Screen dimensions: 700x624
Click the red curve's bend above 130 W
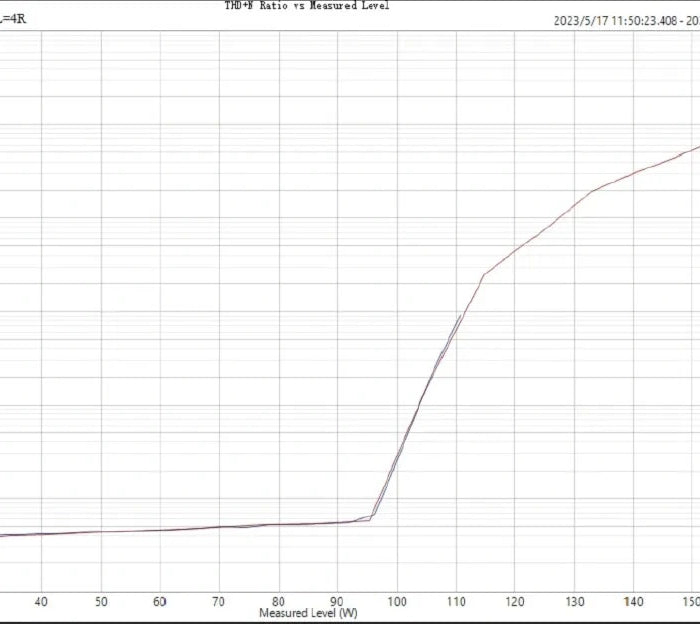coord(590,191)
